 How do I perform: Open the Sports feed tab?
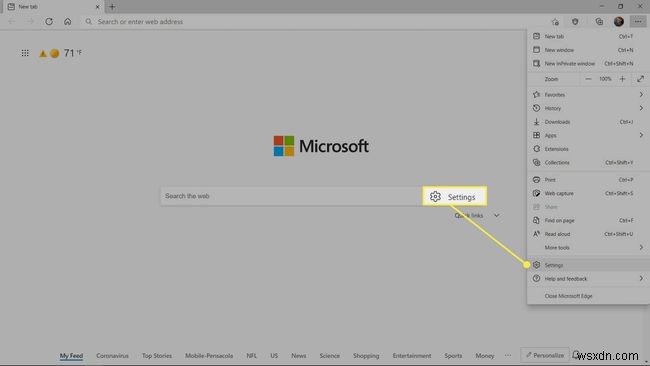[453, 356]
